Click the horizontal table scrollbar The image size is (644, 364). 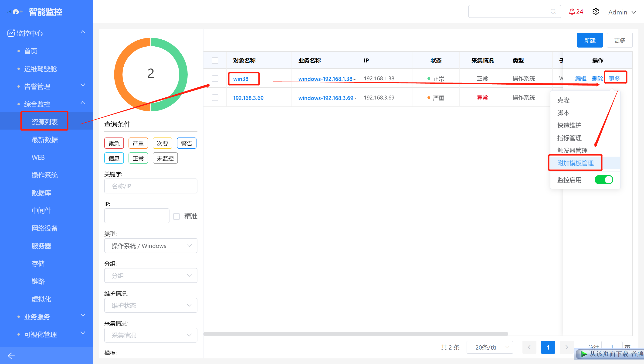tap(356, 334)
